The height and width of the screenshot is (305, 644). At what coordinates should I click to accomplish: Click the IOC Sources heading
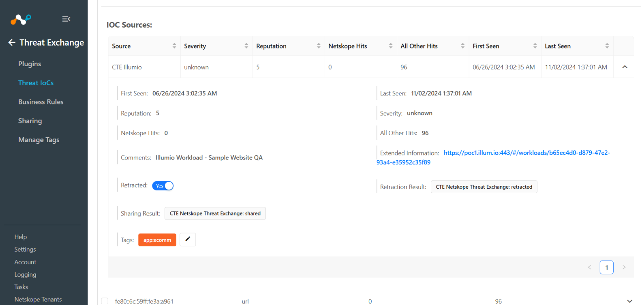coord(129,25)
